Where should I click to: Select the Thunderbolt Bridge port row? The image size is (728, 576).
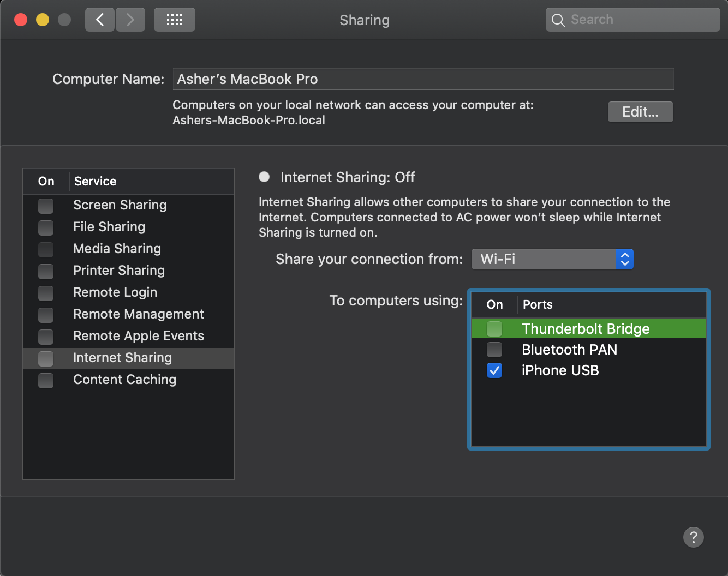pyautogui.click(x=589, y=329)
